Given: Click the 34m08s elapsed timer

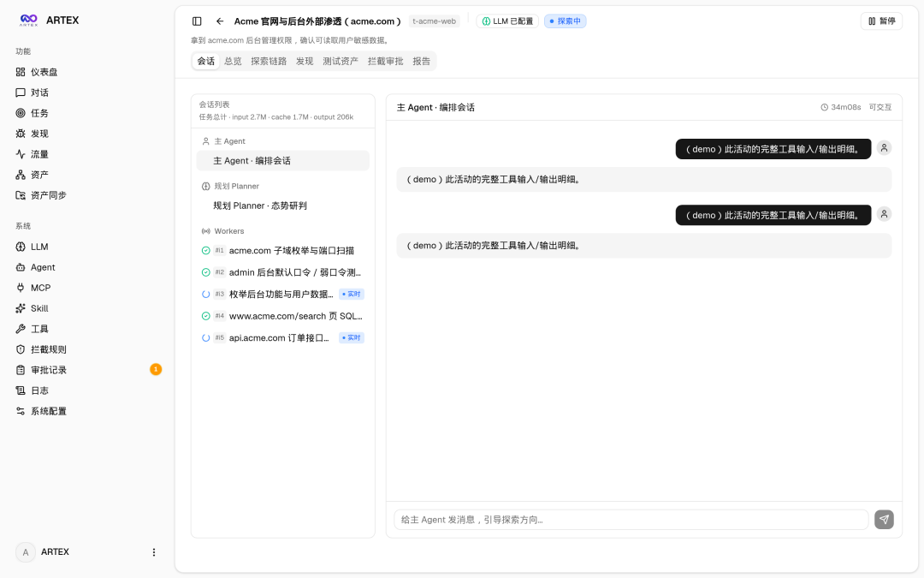Looking at the screenshot, I should coord(841,107).
